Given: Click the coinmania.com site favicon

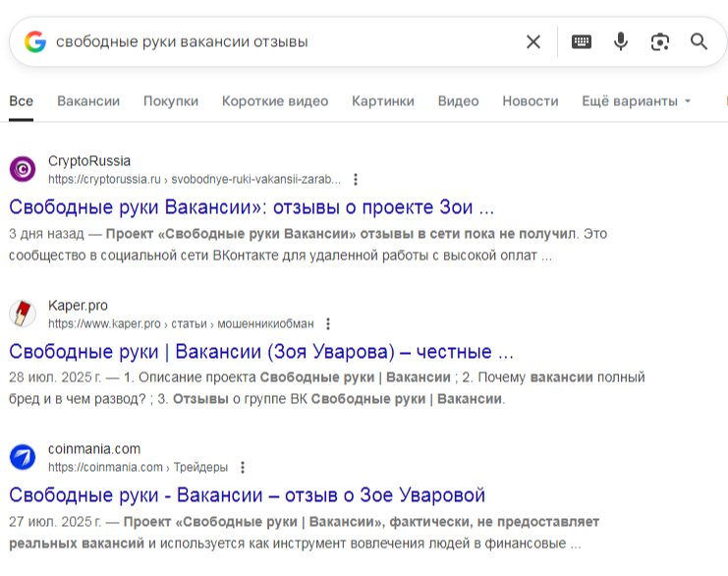Looking at the screenshot, I should 23,457.
